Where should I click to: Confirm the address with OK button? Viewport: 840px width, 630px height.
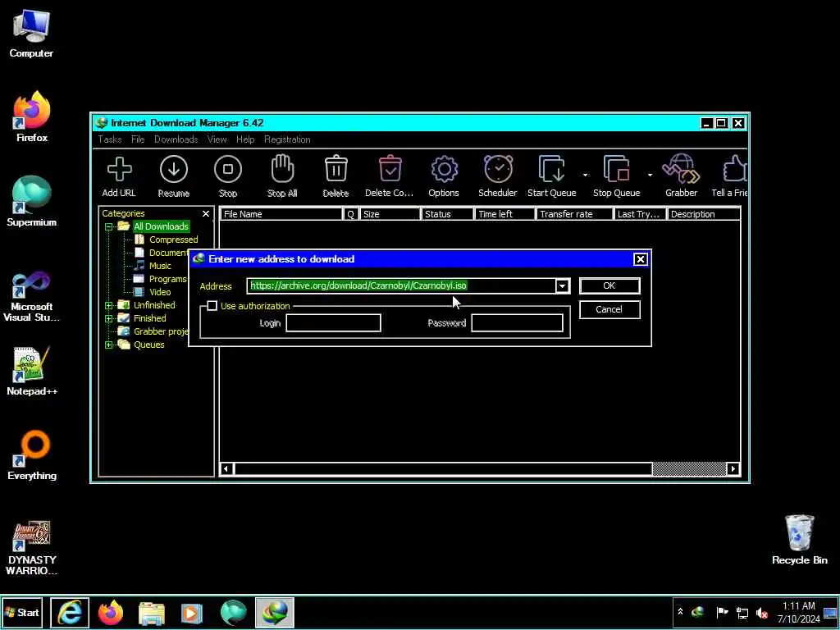(609, 285)
